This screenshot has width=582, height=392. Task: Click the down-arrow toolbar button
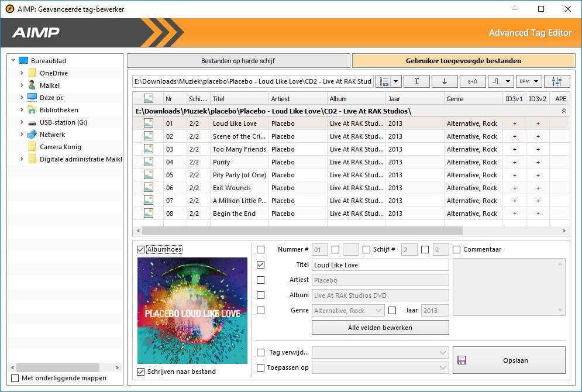(x=445, y=81)
